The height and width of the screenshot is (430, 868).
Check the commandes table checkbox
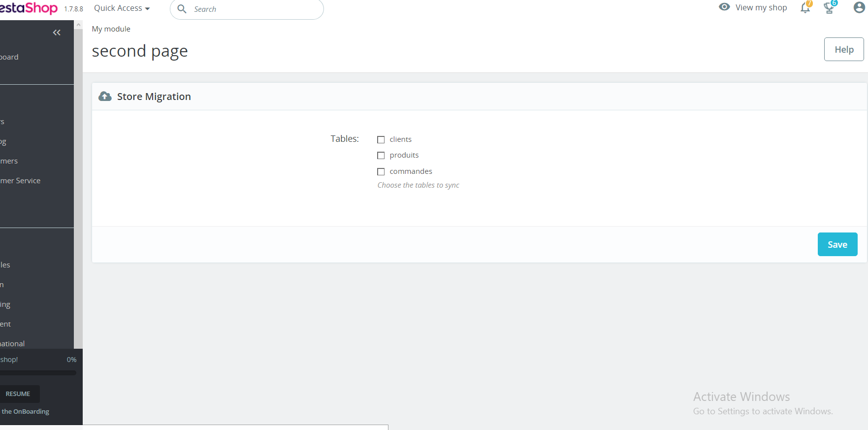click(381, 171)
